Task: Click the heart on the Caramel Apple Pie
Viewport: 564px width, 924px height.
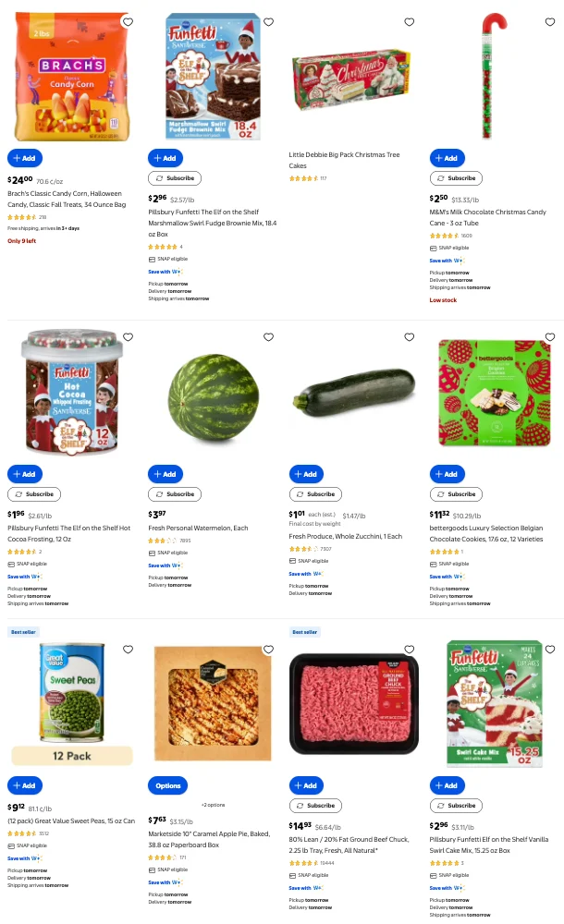Action: click(x=268, y=650)
